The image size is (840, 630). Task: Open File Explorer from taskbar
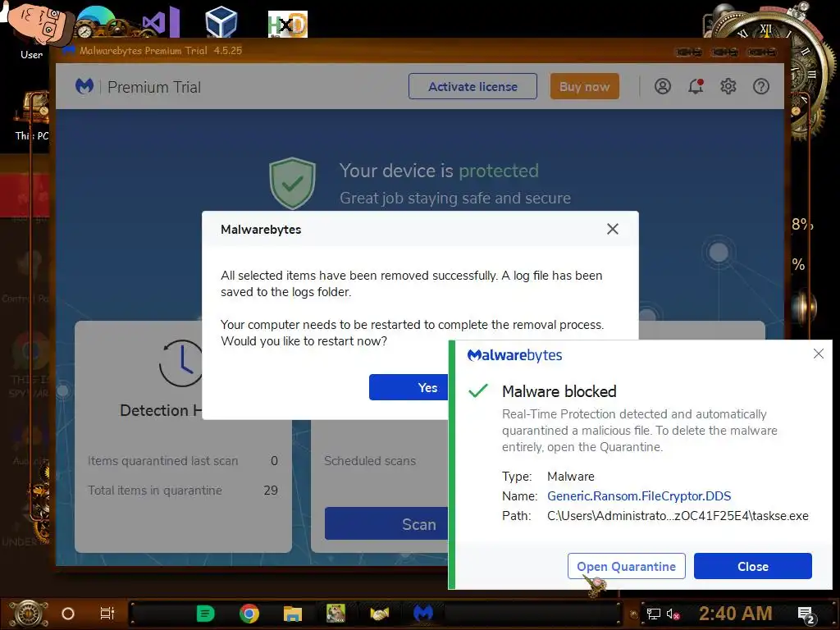tap(293, 614)
